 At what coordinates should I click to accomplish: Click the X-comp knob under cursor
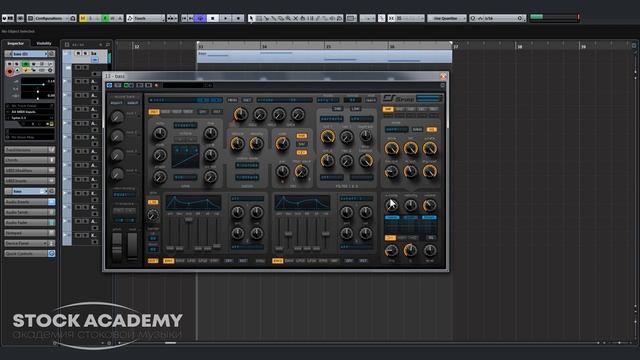(391, 205)
